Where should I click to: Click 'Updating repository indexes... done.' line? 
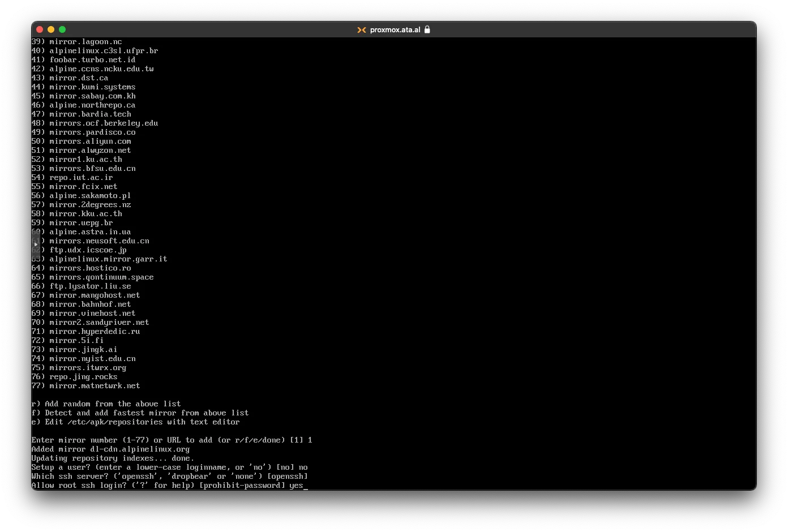[x=113, y=458]
